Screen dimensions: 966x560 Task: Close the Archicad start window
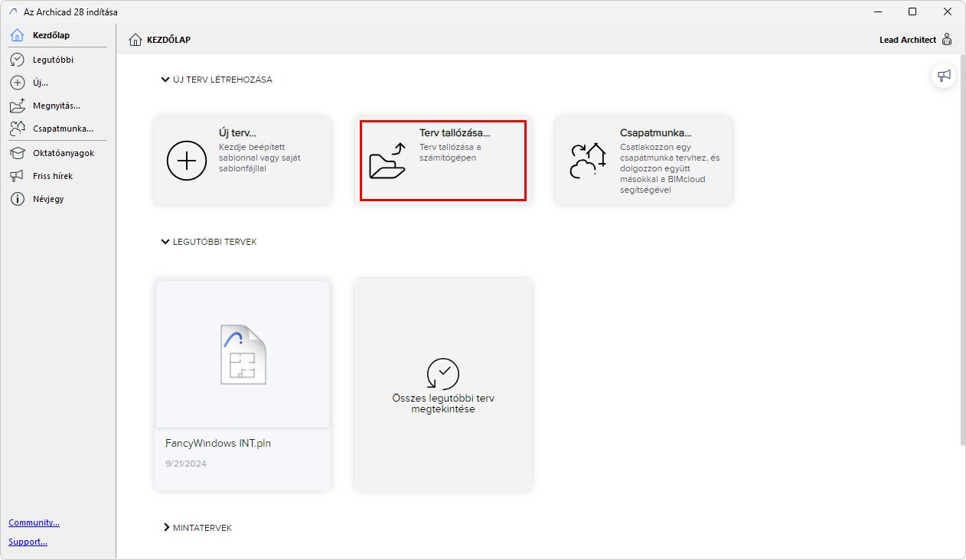point(948,12)
